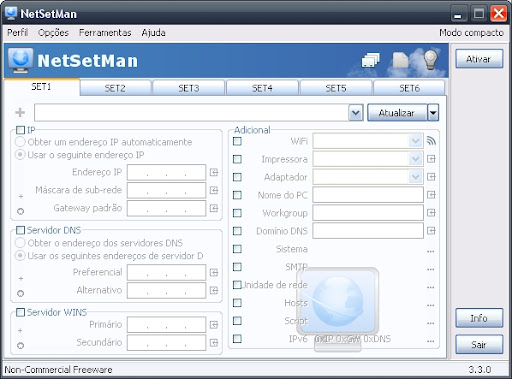Tick the Impressora checkbox
The width and height of the screenshot is (512, 379).
pos(237,159)
